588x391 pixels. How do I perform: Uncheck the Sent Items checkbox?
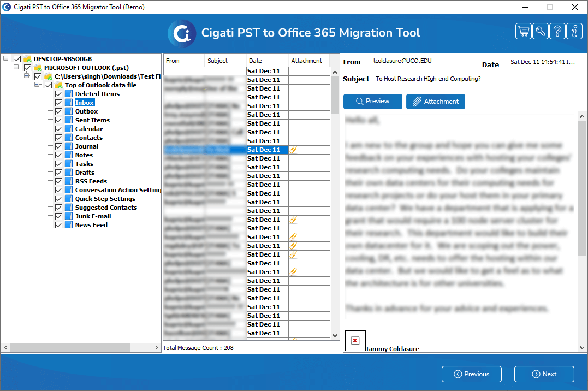click(x=58, y=120)
